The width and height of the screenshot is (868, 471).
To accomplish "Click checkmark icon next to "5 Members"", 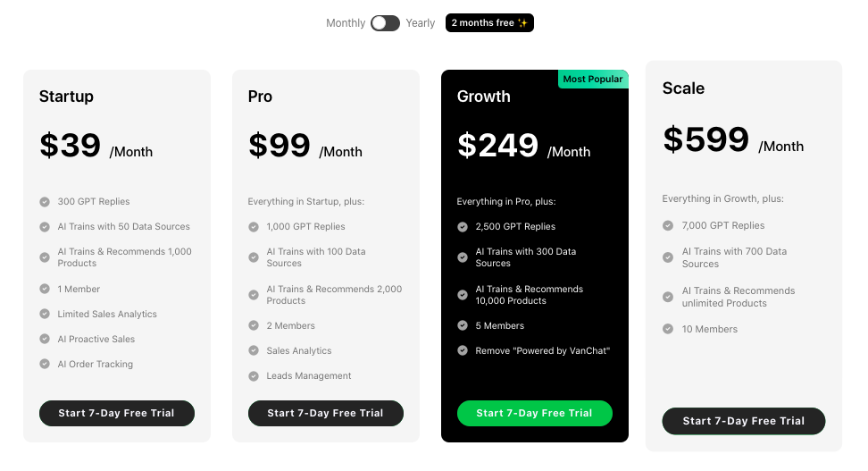I will click(x=463, y=326).
